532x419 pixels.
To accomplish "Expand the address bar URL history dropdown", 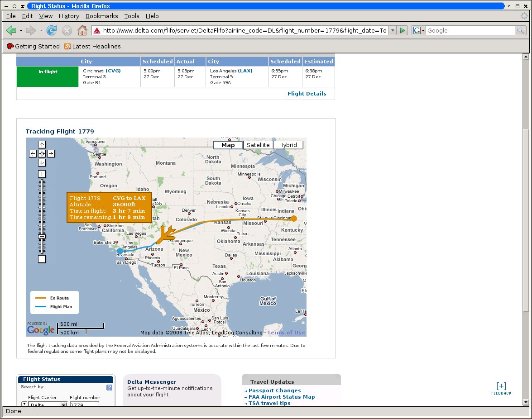I will click(x=393, y=30).
